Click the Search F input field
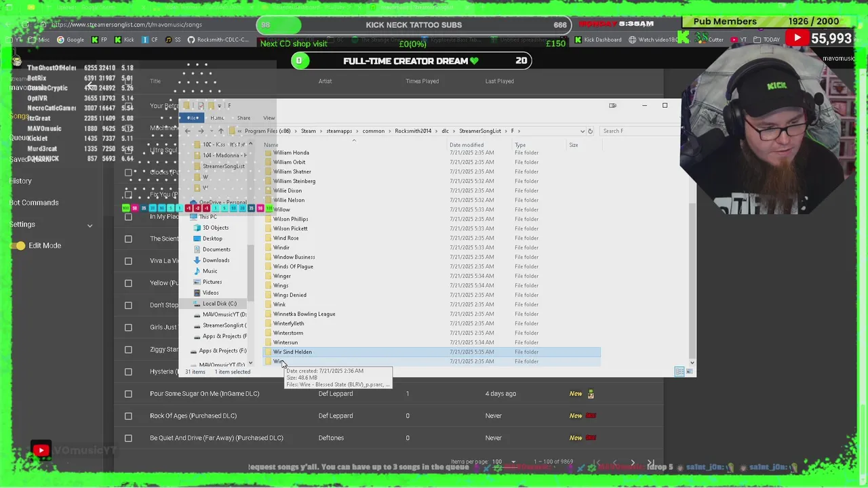868x488 pixels. (644, 131)
